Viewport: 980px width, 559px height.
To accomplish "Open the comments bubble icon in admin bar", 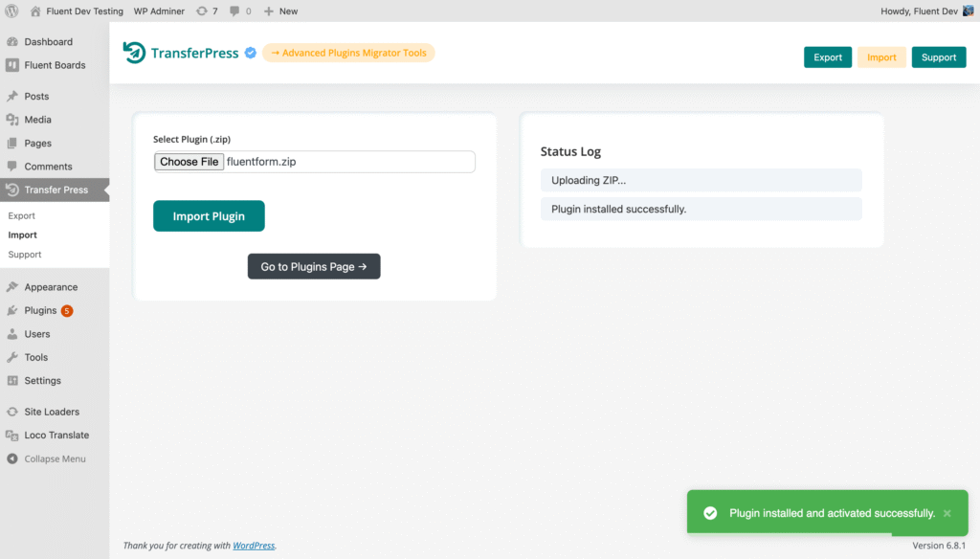I will 234,11.
